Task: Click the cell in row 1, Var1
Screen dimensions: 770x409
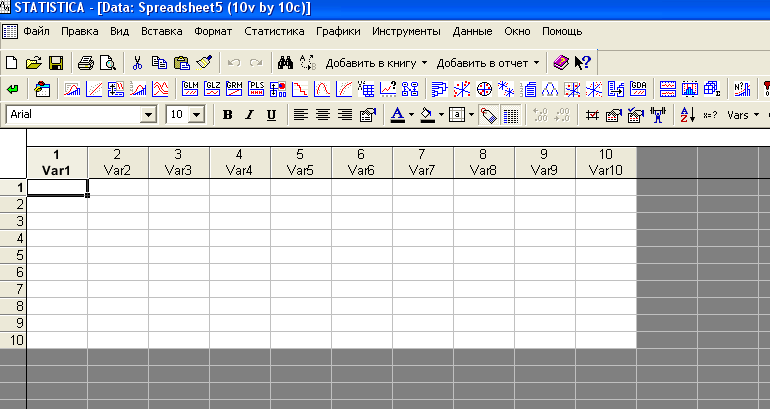Action: [x=57, y=188]
